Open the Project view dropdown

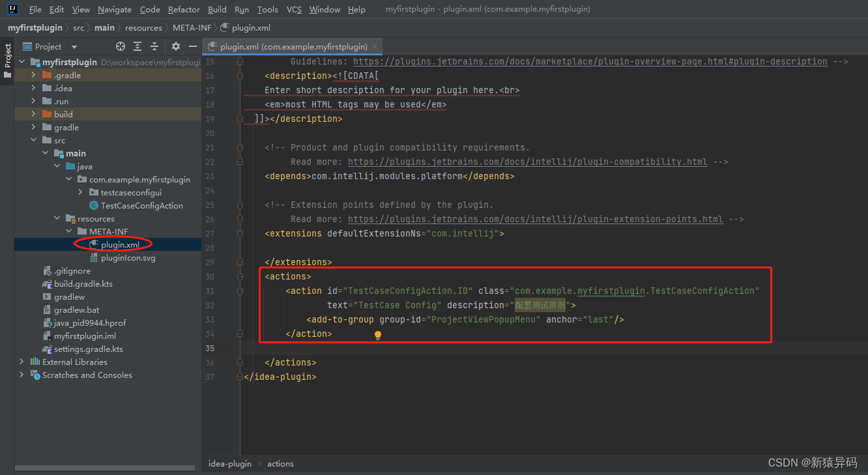click(74, 47)
